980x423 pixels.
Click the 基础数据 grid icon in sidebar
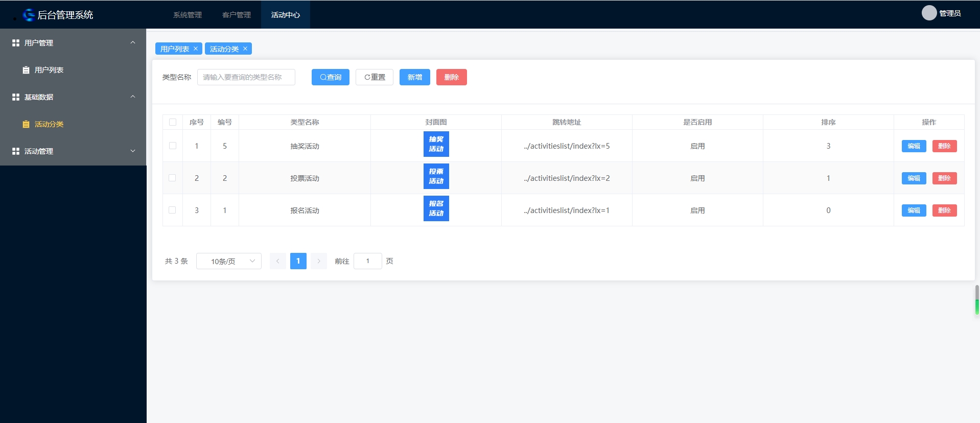tap(16, 97)
